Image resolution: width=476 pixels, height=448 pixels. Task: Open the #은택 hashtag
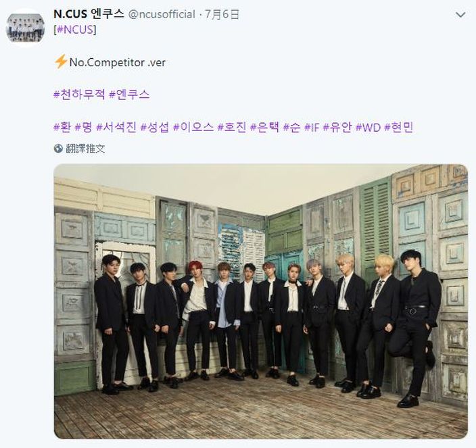264,127
